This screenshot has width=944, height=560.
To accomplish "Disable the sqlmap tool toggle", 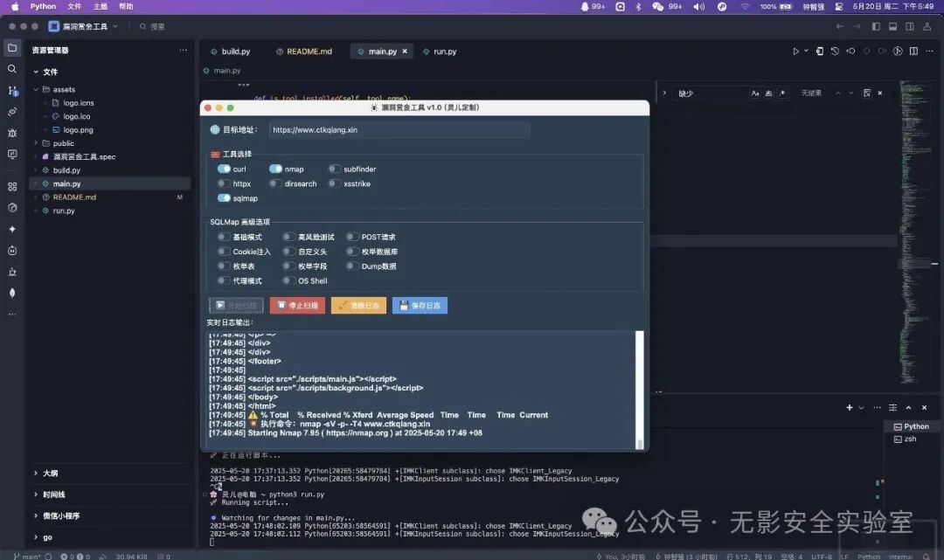I will 224,198.
